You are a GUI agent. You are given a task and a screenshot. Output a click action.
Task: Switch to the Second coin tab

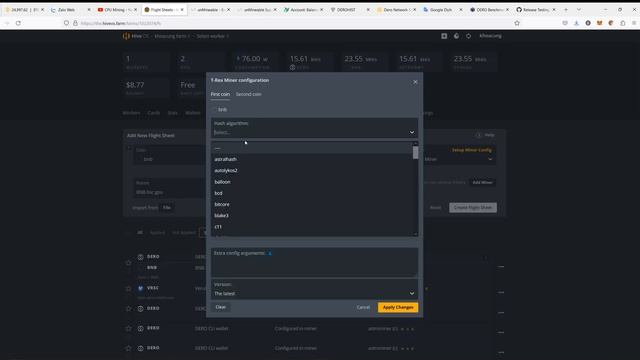[249, 94]
